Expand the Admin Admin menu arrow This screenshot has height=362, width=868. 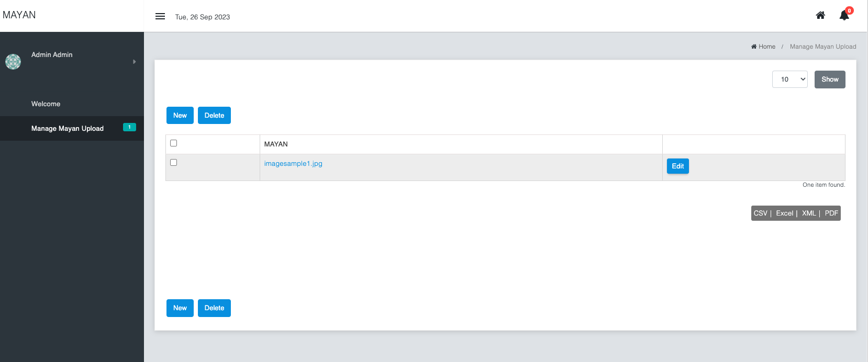(x=135, y=62)
